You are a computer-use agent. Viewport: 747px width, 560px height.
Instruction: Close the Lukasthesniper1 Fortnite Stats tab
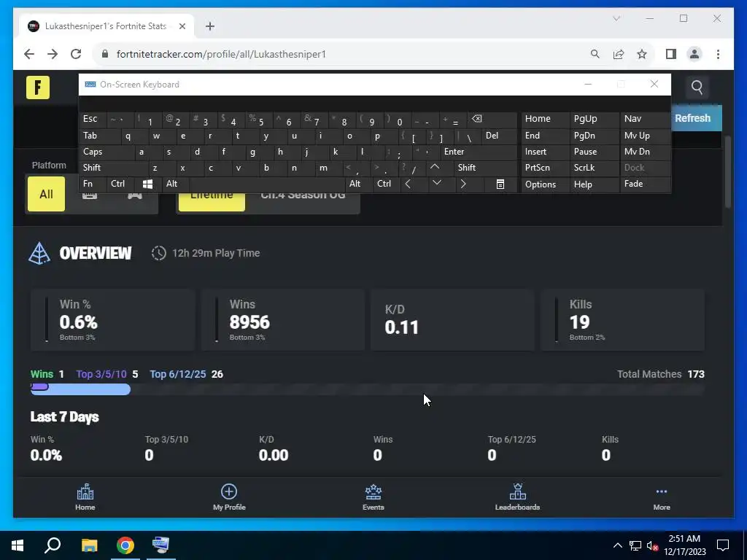(x=182, y=26)
